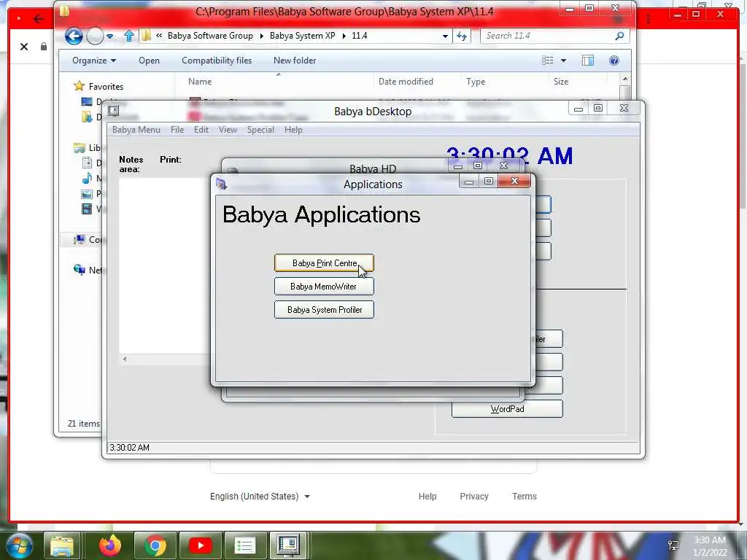
Task: Change view icon in Explorer toolbar
Action: click(x=548, y=61)
